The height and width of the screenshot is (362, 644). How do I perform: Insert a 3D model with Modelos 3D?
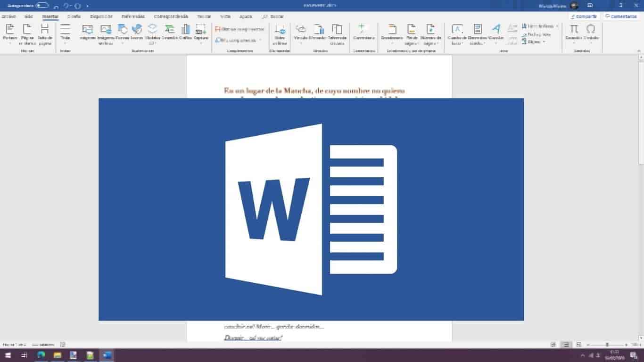click(x=152, y=34)
